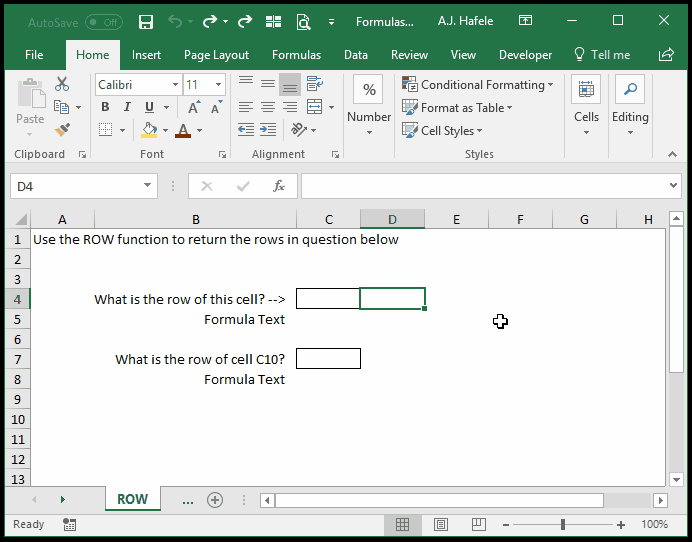The width and height of the screenshot is (692, 542).
Task: Click the Save icon in the title bar
Action: pyautogui.click(x=146, y=21)
